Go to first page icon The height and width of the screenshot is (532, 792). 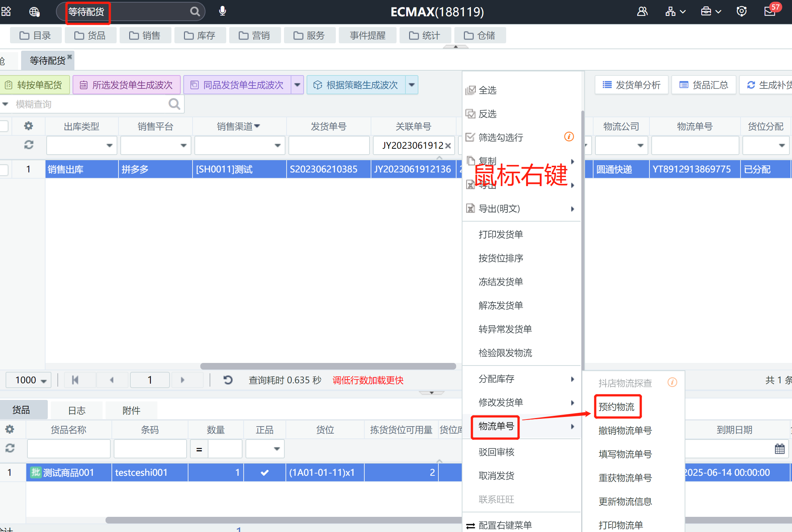pyautogui.click(x=75, y=380)
